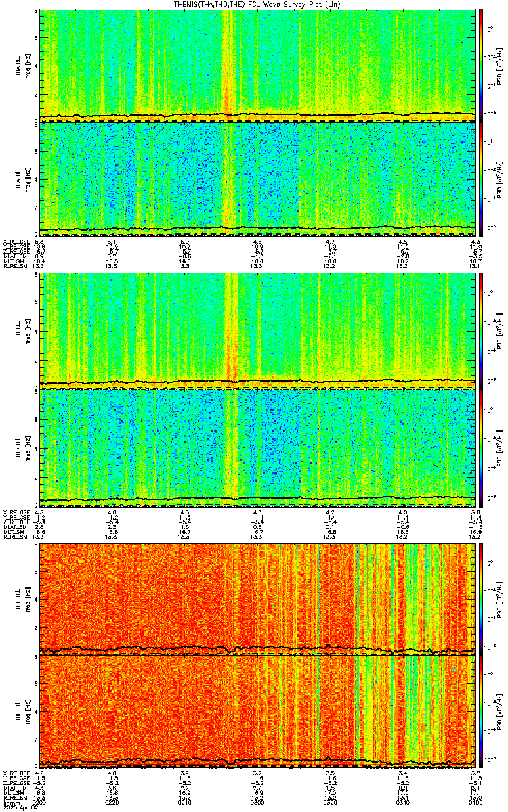This screenshot has height=812, width=508.
Task: Click the broadband burst in THA B⊥ panel
Action: pyautogui.click(x=229, y=65)
